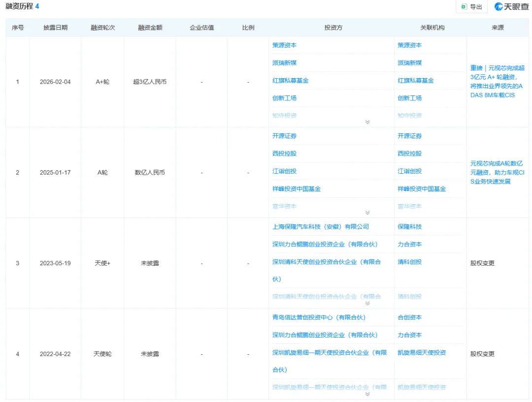Viewport: 532px width, 402px height.
Task: Click the 披露日期 column header
Action: tap(55, 28)
